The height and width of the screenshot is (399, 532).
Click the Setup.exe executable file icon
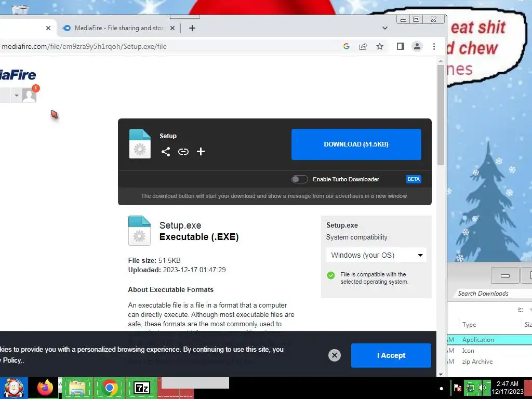[139, 231]
